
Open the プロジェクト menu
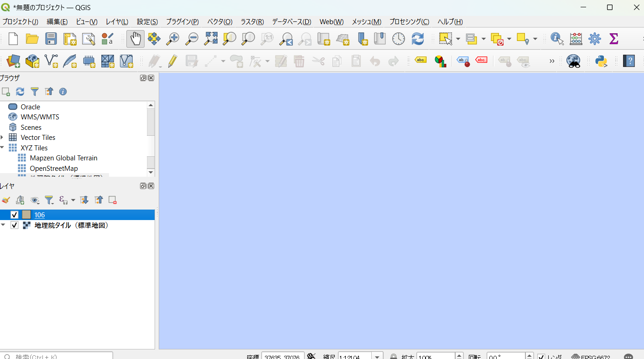21,21
